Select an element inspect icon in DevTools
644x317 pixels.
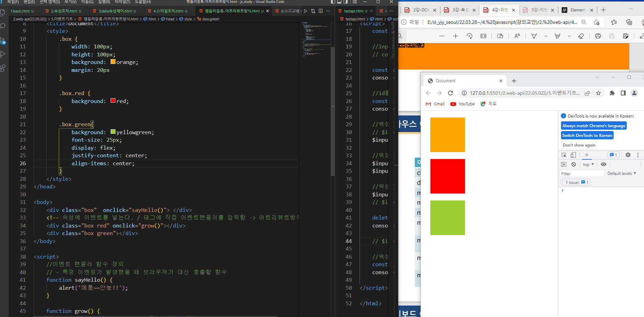[x=564, y=155]
